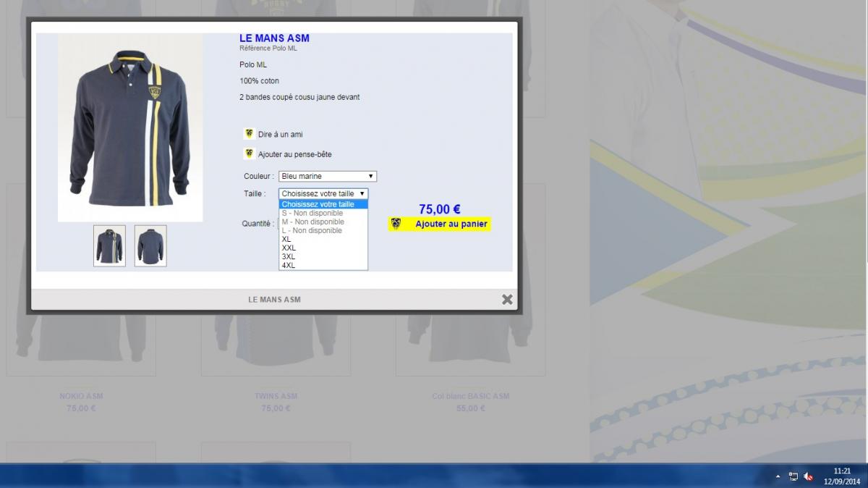Click the 2 bandes coupé cousu jaune devant text
Screen dimensions: 868x488
(299, 97)
